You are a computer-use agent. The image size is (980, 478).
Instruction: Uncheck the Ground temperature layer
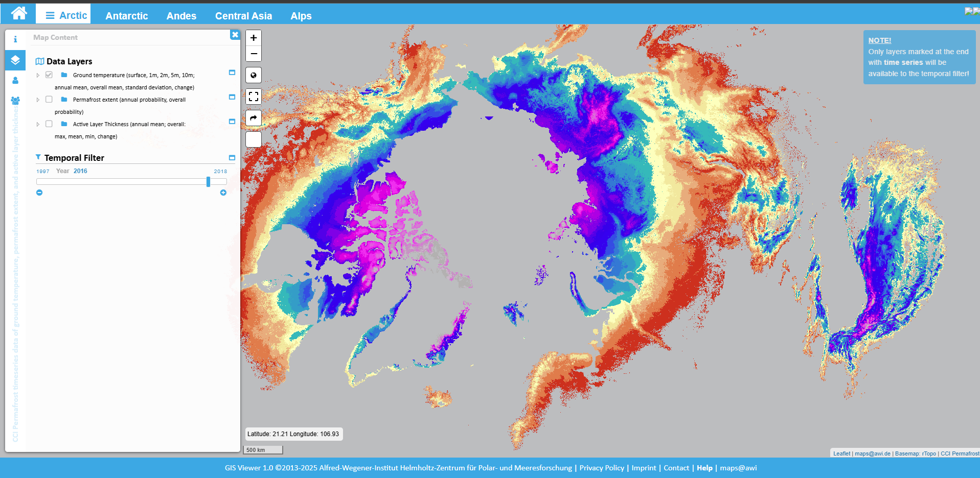(49, 75)
